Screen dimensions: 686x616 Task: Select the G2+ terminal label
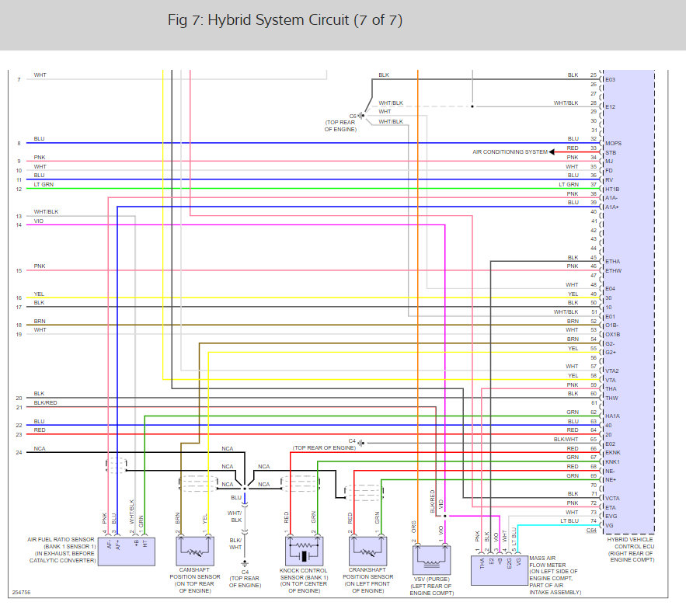[611, 352]
